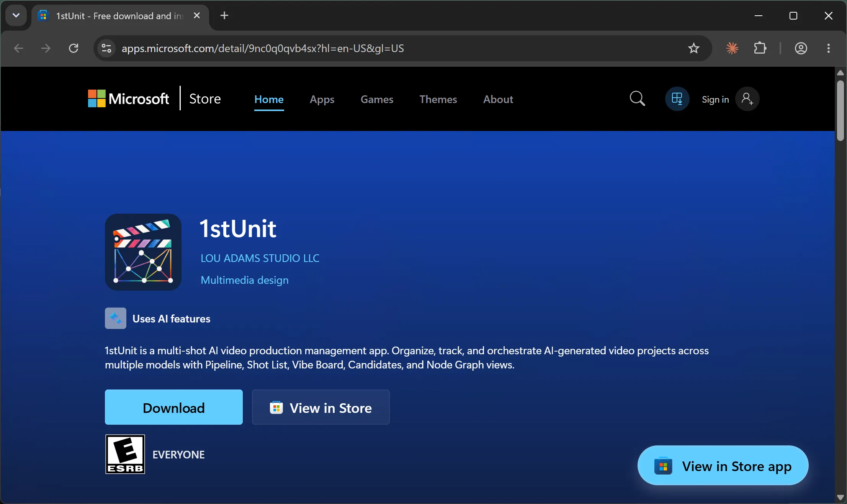
Task: Open the Themes section
Action: tap(438, 99)
